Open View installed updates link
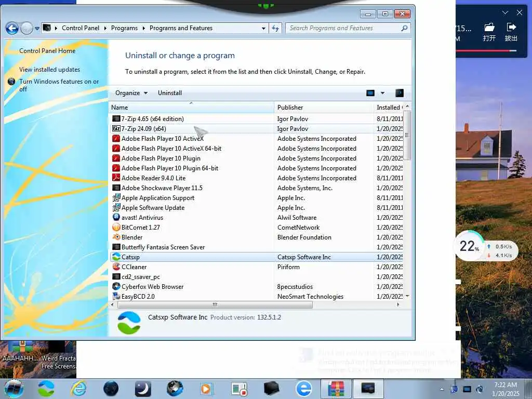The image size is (532, 399). click(x=49, y=70)
